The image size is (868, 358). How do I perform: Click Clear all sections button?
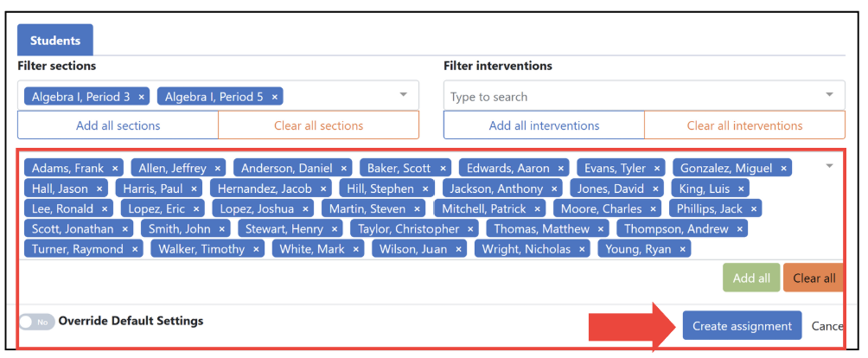(319, 125)
